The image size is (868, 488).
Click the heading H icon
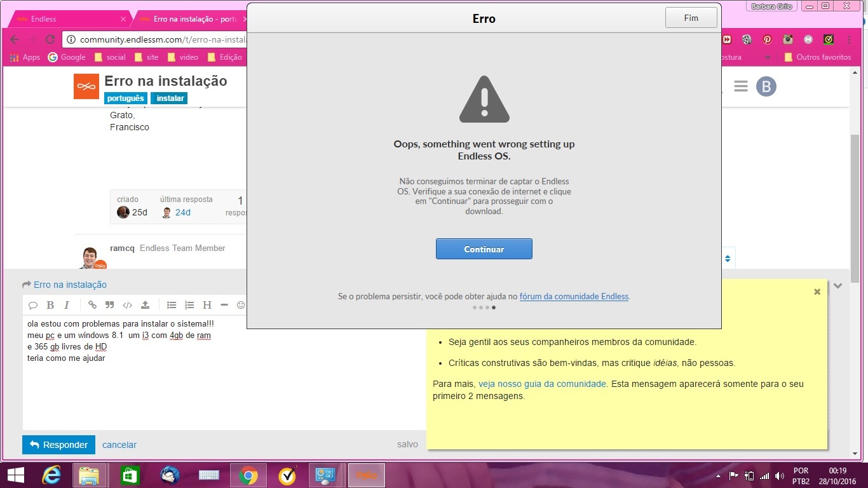coord(207,305)
